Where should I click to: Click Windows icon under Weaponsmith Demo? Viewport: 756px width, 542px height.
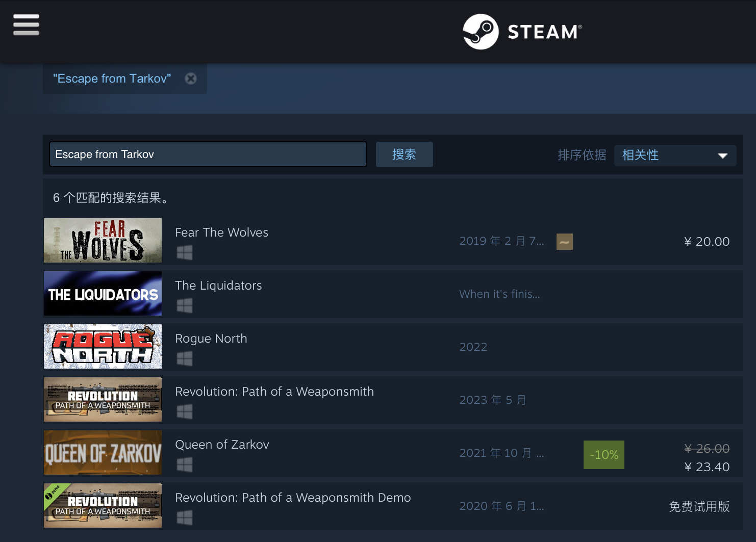(185, 518)
